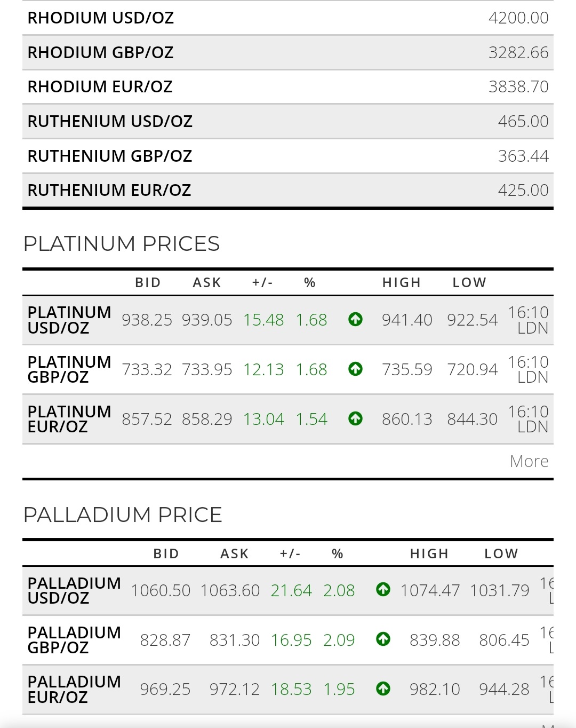Image resolution: width=576 pixels, height=728 pixels.
Task: Click the ASK column header in Palladium table
Action: [x=234, y=553]
